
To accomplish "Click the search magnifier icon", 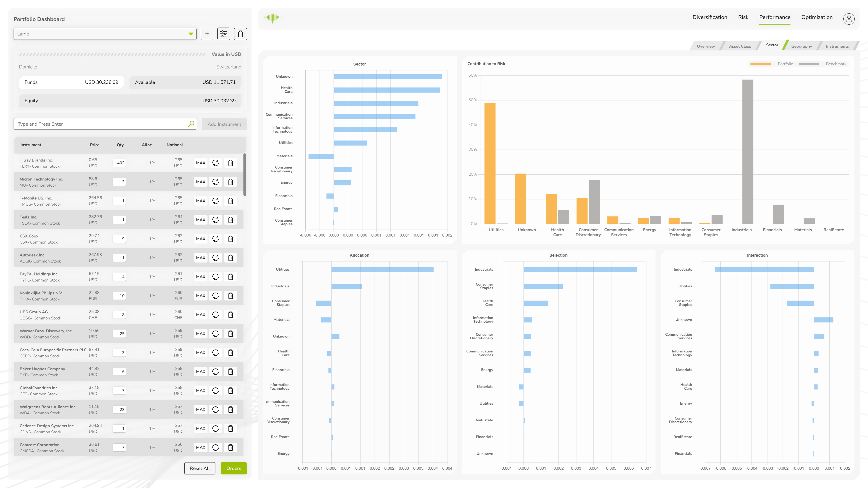I will point(191,124).
